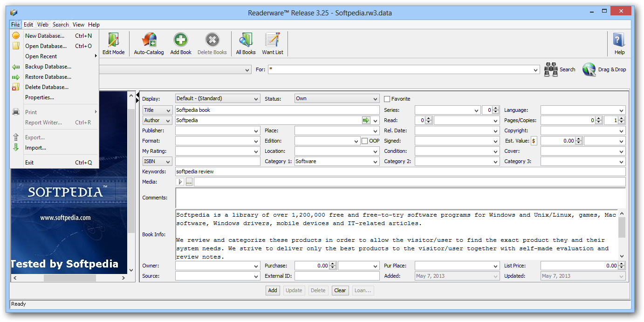Click the cover panel horizontal scrollbar thumb
The height and width of the screenshot is (322, 644).
tap(70, 278)
